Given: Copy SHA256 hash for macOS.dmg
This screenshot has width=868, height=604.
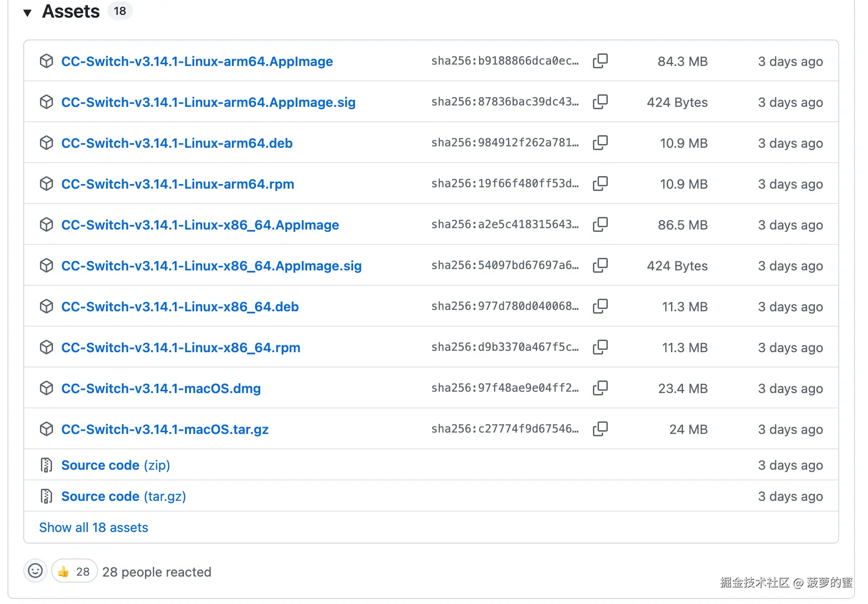Looking at the screenshot, I should [600, 388].
